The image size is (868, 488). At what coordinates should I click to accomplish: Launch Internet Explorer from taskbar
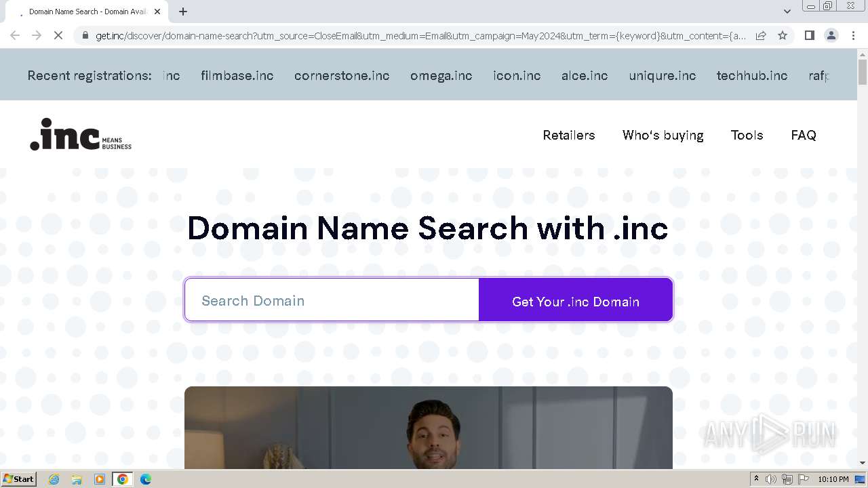click(x=54, y=479)
